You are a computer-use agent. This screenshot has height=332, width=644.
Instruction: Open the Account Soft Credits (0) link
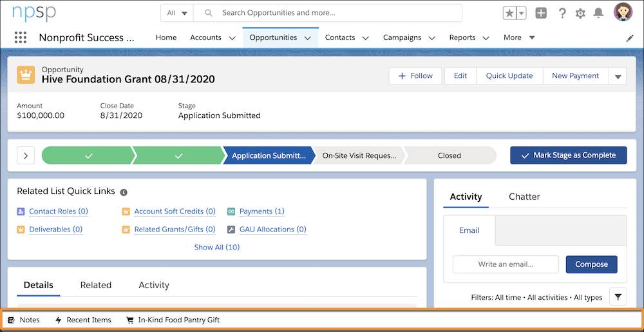point(175,211)
